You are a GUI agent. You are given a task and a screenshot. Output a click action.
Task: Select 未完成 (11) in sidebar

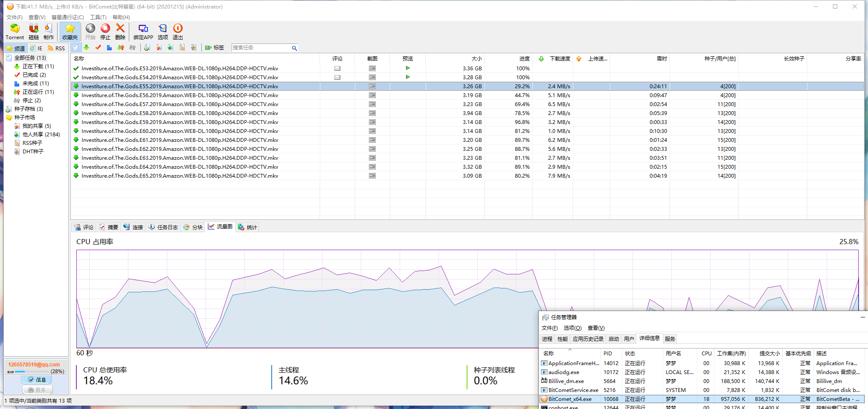pos(35,83)
